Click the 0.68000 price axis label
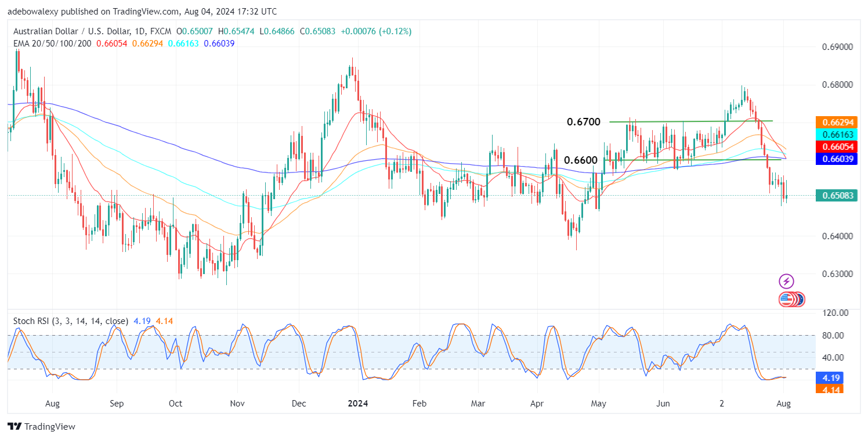Viewport: 868px width, 439px height. (837, 85)
